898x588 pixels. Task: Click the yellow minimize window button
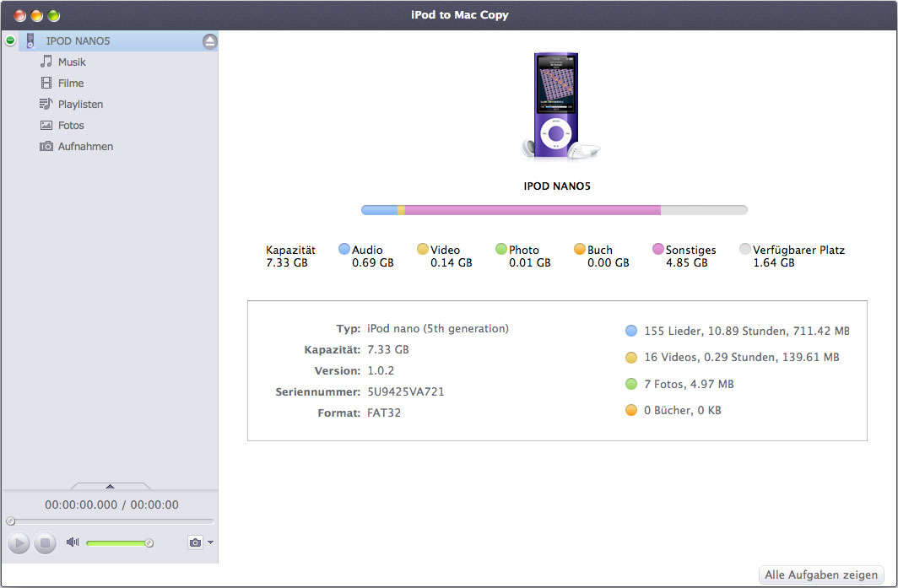(x=36, y=15)
